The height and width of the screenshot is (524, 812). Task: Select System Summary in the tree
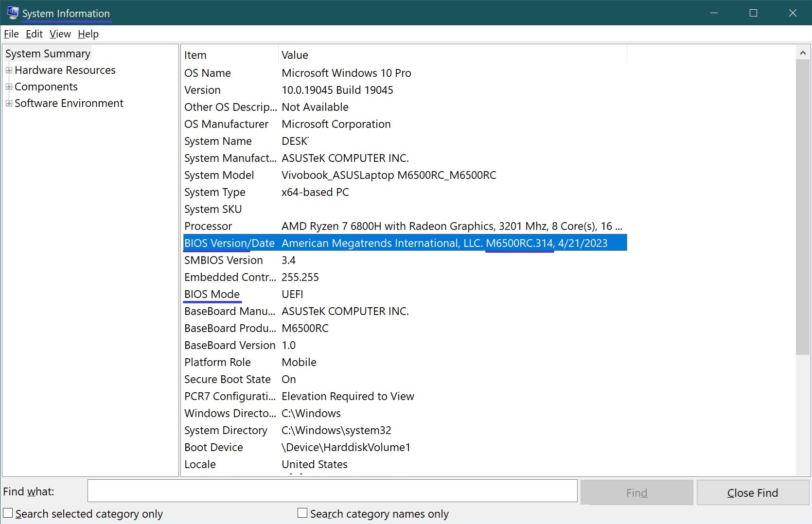coord(48,53)
